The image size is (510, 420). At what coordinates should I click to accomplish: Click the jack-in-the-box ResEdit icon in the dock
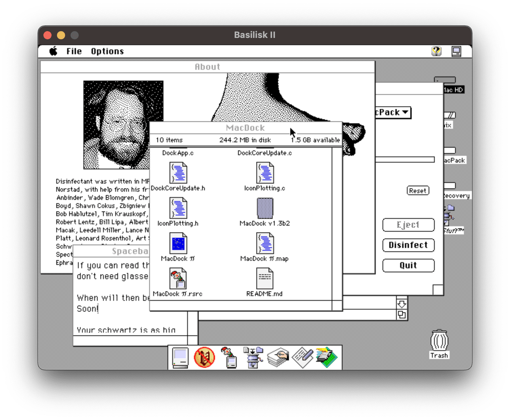[229, 357]
